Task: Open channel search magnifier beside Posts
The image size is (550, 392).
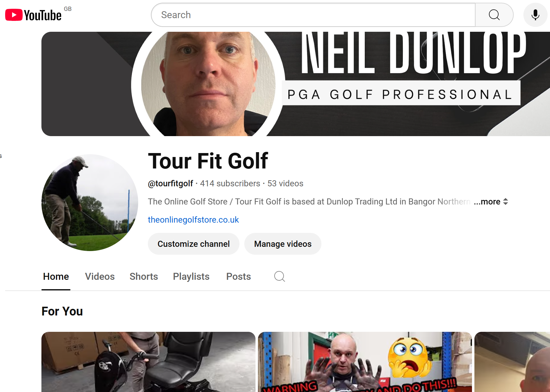Action: click(279, 276)
